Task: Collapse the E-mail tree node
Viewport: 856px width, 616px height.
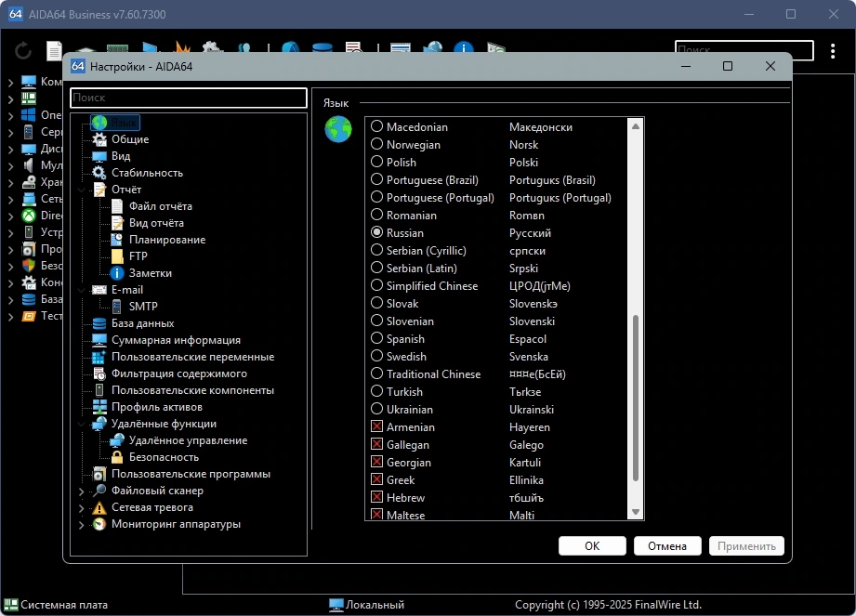Action: point(82,290)
